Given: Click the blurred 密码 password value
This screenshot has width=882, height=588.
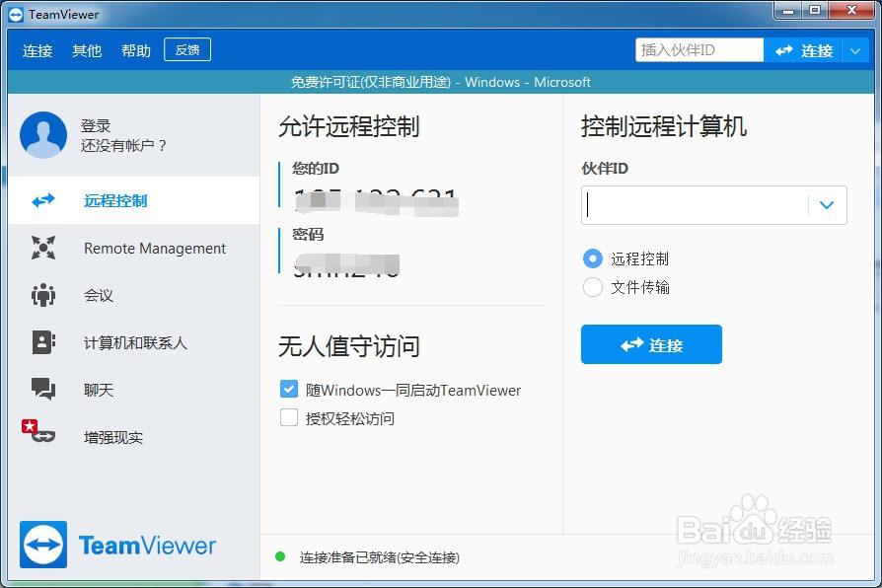Looking at the screenshot, I should tap(347, 265).
